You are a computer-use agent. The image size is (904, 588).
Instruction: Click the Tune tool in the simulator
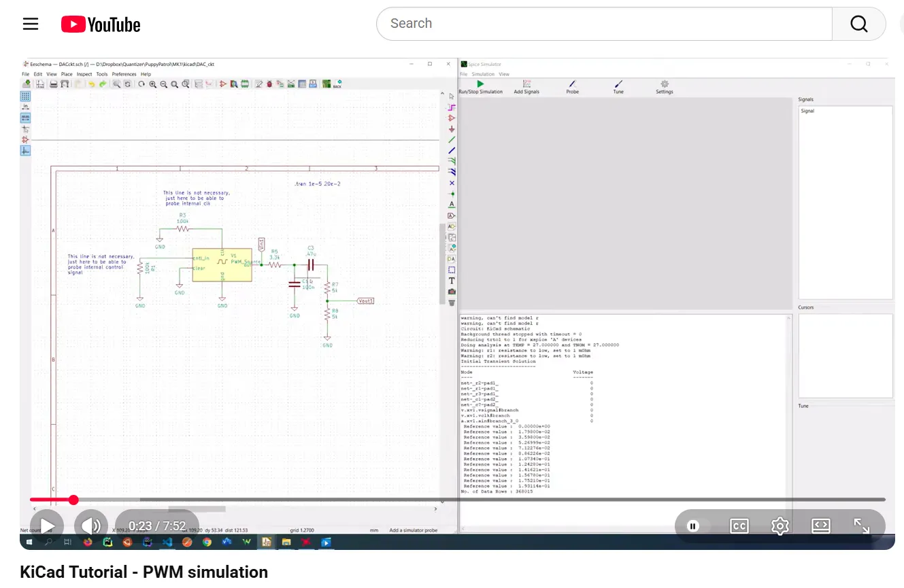(x=618, y=87)
